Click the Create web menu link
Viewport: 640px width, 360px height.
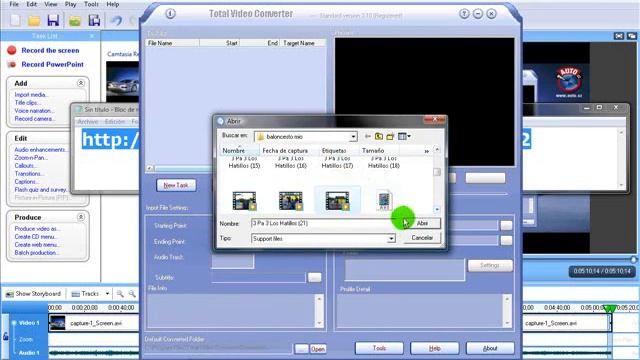point(37,244)
